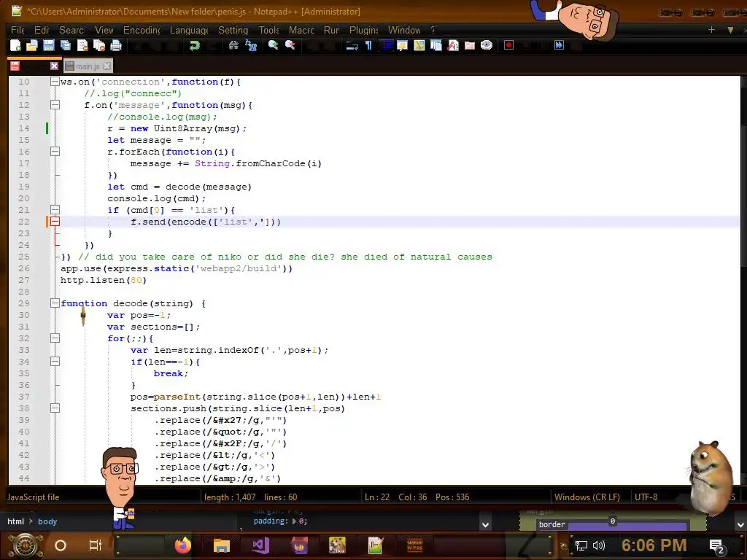747x560 pixels.
Task: Open the taskbar volume speaker icon
Action: pyautogui.click(x=599, y=545)
